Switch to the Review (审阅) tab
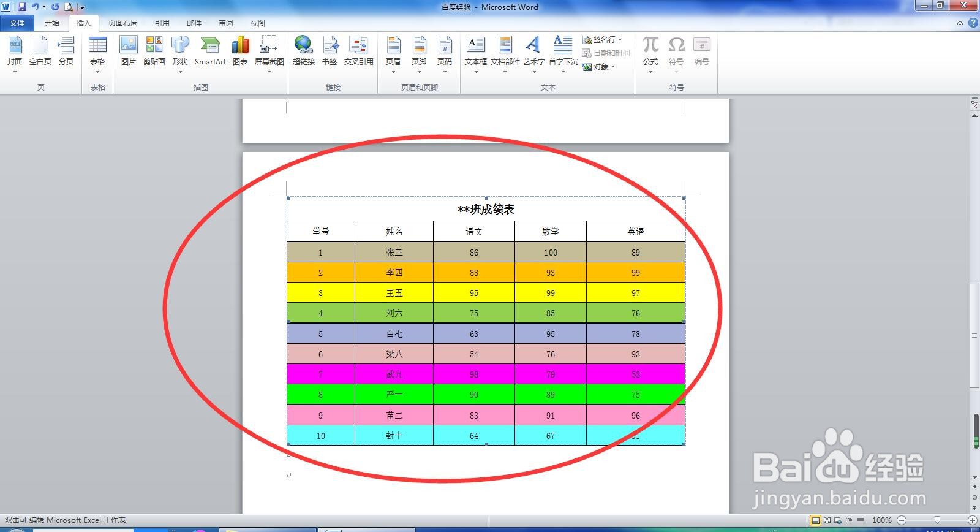980x532 pixels. point(226,23)
